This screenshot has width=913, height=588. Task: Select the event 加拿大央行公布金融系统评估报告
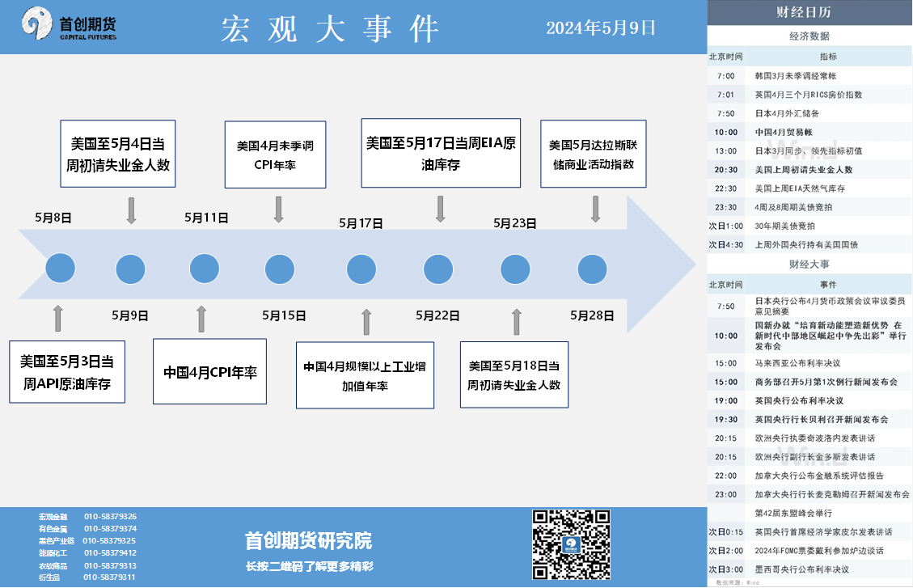point(809,476)
